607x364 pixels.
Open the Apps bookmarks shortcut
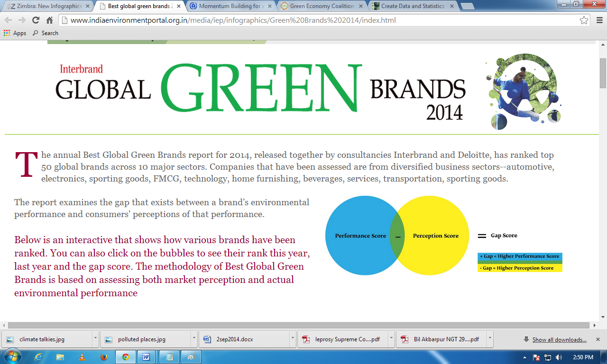15,33
